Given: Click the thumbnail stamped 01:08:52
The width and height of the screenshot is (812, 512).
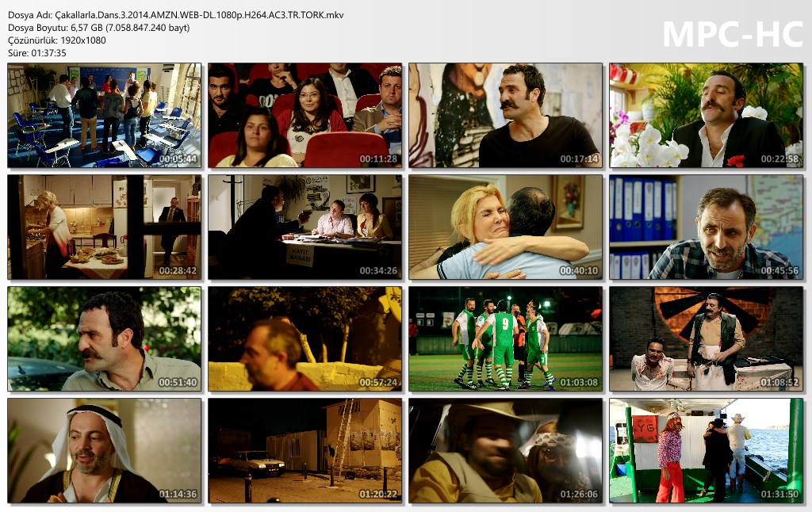Looking at the screenshot, I should (x=706, y=339).
